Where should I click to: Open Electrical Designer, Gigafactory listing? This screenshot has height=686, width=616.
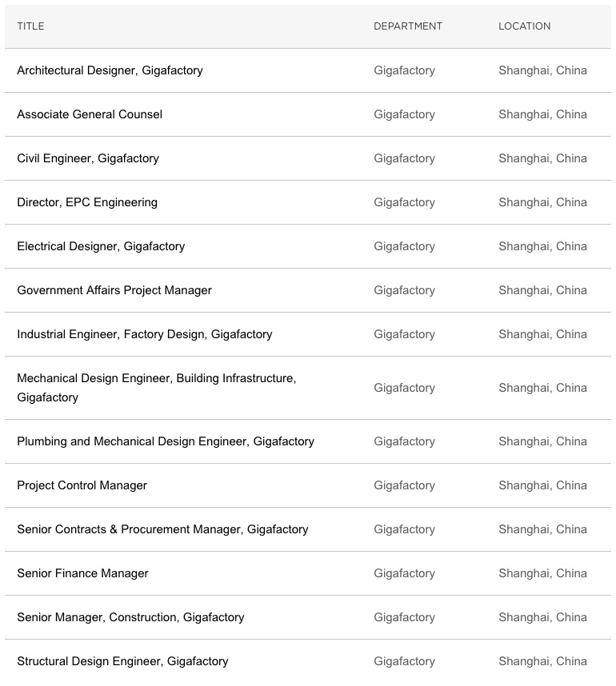tap(101, 246)
